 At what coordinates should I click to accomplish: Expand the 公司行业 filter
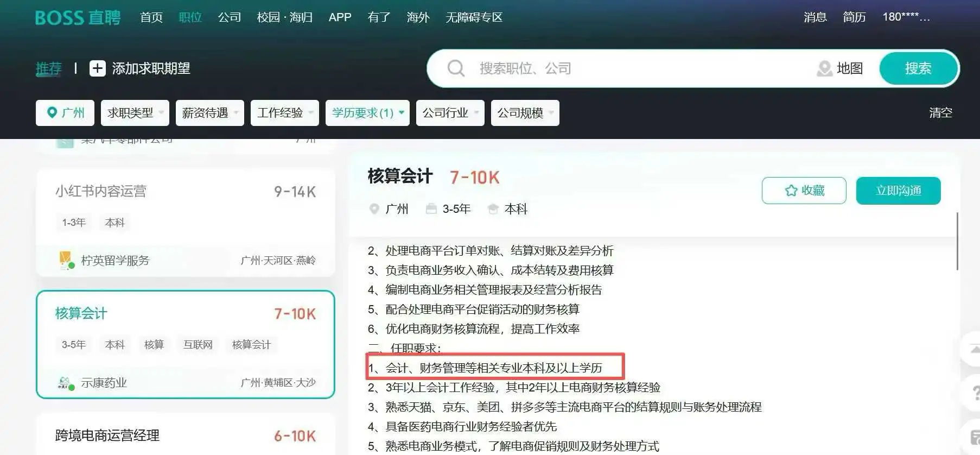click(450, 113)
